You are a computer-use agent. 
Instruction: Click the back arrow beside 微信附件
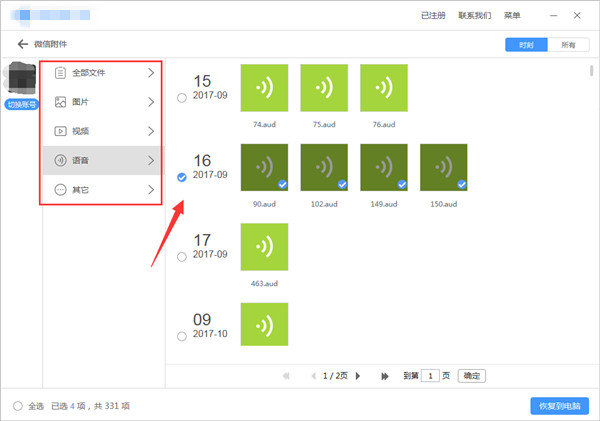tap(23, 44)
